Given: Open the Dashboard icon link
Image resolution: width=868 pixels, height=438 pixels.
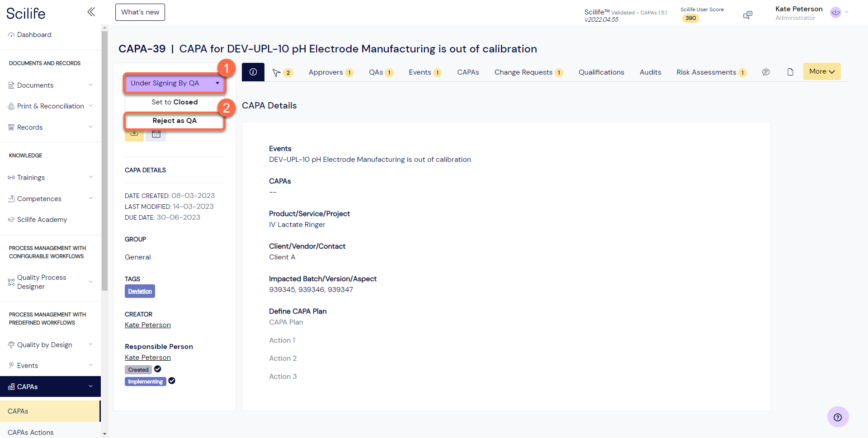Looking at the screenshot, I should click(x=11, y=35).
